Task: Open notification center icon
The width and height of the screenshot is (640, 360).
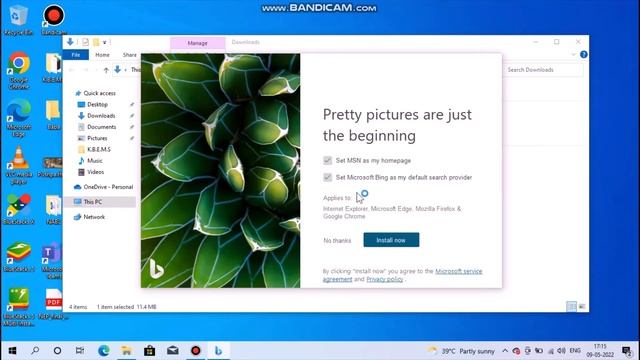Action: (x=627, y=351)
